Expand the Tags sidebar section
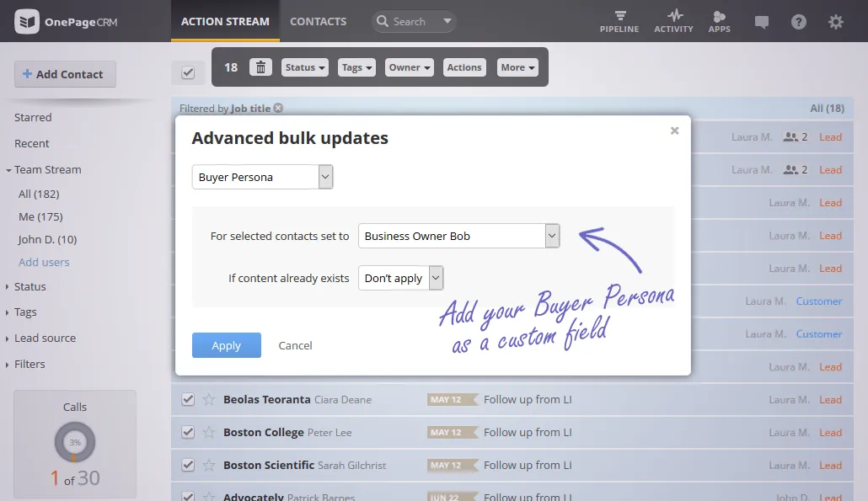This screenshot has height=501, width=868. 8,312
